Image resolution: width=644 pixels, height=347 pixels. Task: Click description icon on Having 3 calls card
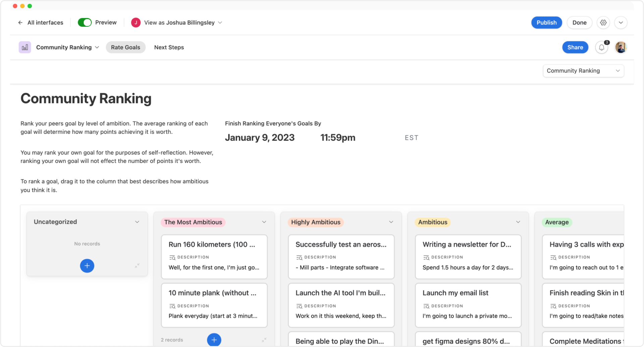(553, 257)
